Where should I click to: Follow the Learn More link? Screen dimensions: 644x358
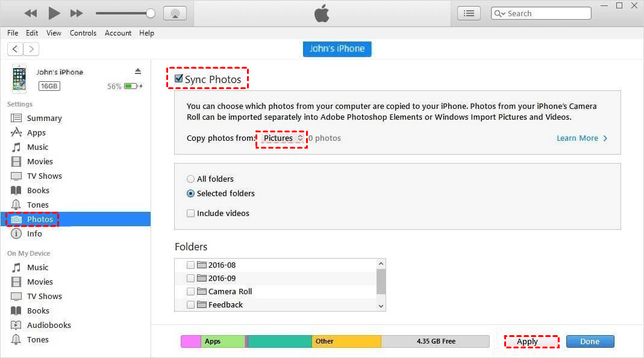581,138
